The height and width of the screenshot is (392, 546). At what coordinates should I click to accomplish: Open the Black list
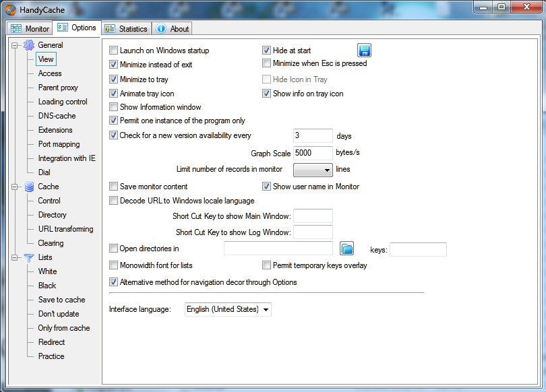[x=47, y=286]
